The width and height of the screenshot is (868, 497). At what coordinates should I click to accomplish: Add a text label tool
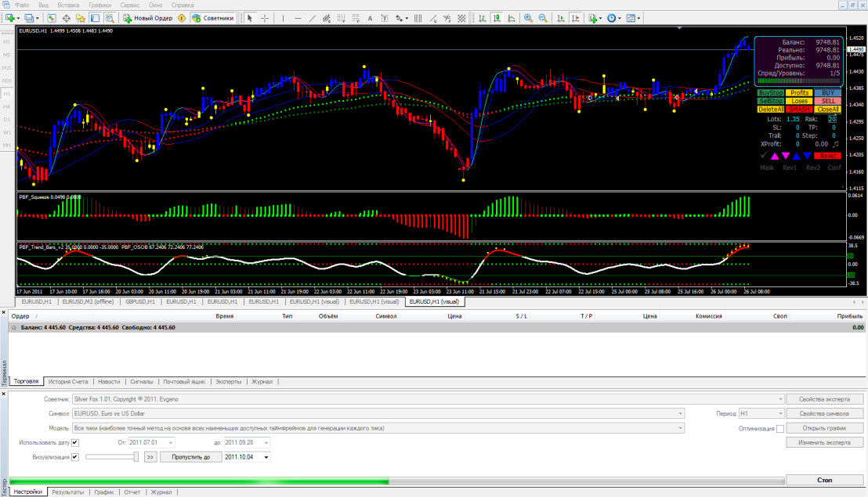coord(371,18)
